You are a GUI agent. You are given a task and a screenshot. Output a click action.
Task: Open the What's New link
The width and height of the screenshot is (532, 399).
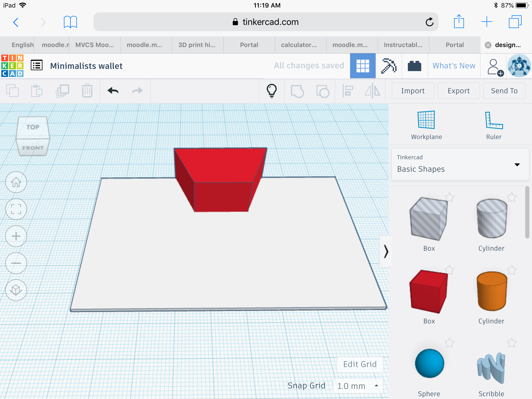pos(454,66)
